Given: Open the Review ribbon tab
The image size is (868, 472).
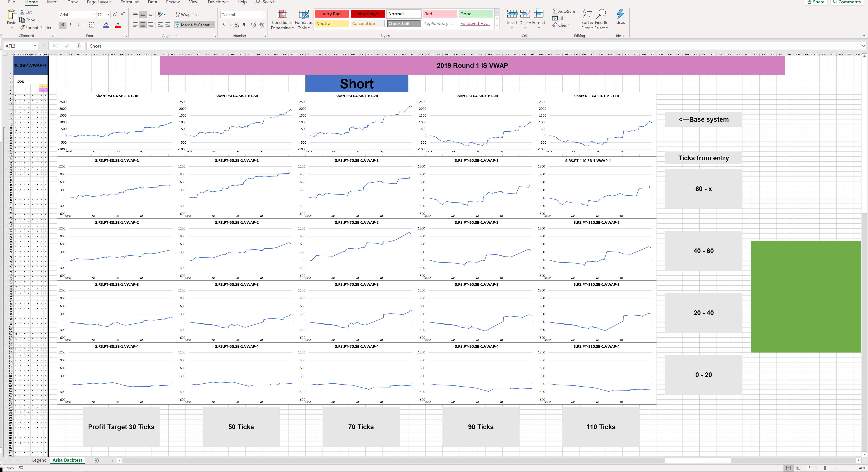Looking at the screenshot, I should pyautogui.click(x=173, y=2).
